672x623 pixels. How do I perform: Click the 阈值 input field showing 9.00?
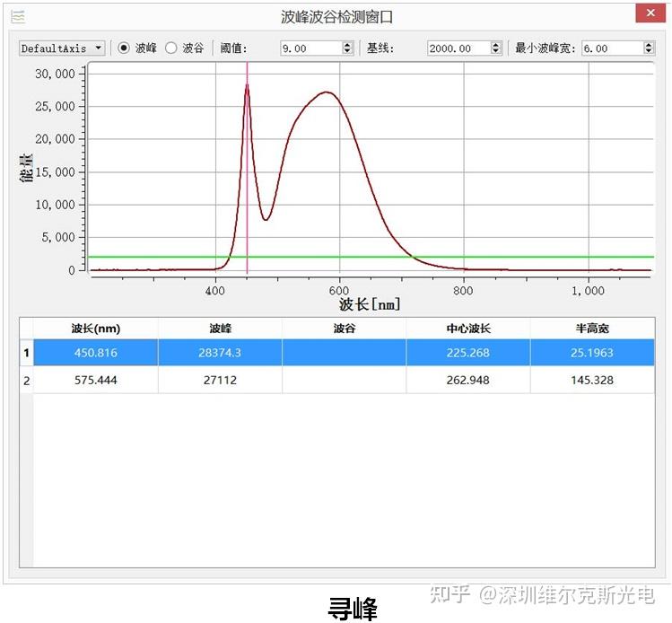point(311,48)
